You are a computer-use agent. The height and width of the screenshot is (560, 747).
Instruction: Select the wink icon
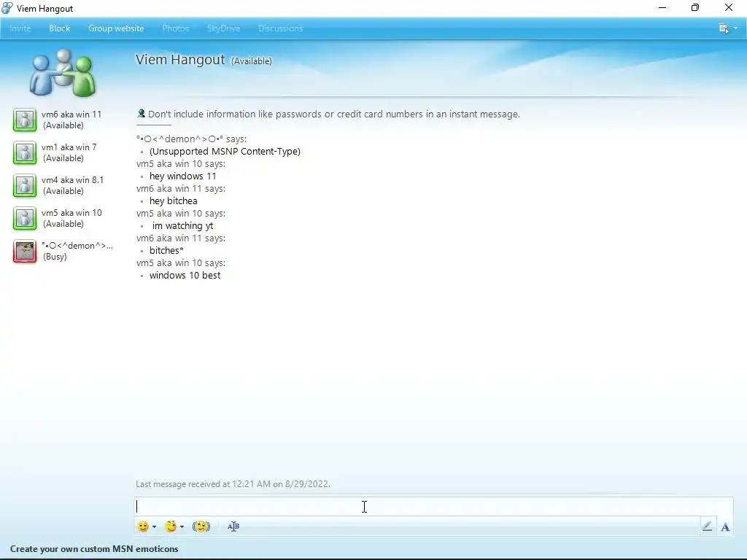[x=171, y=526]
